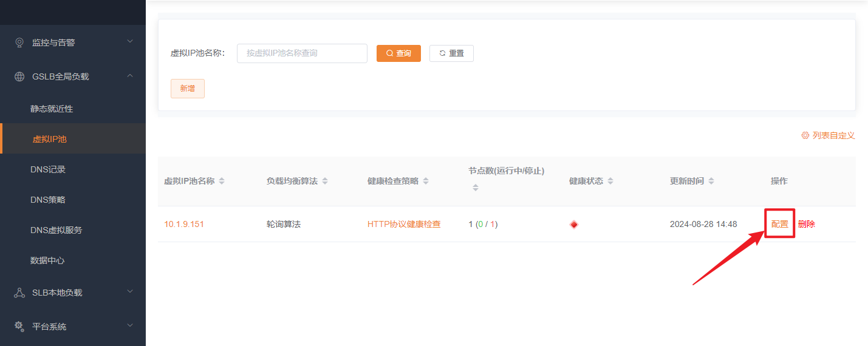Sort by 更新时间 column arrows
This screenshot has width=868, height=346.
pos(711,181)
